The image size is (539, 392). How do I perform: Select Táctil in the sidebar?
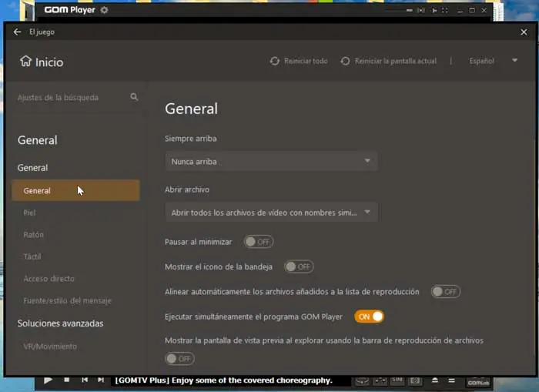[x=32, y=256]
